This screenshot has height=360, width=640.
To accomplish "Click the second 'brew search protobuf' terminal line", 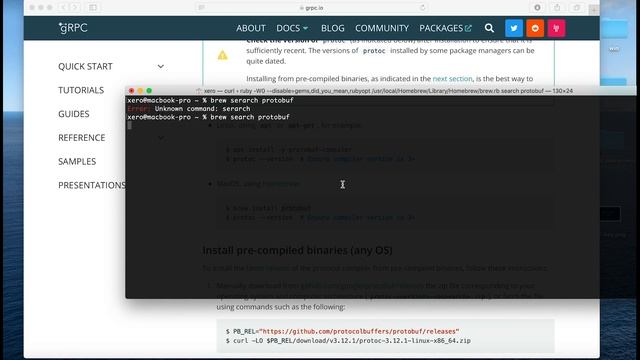I will pos(209,117).
